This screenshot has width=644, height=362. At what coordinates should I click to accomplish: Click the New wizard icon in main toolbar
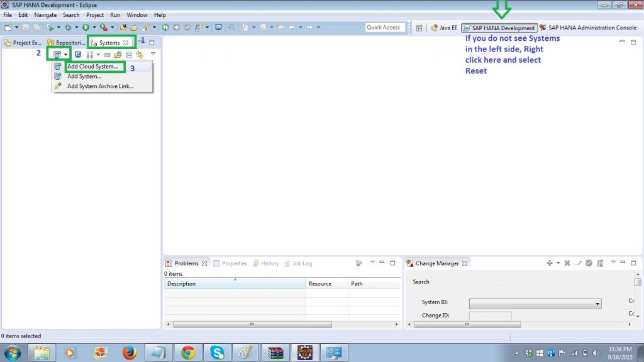pyautogui.click(x=8, y=28)
